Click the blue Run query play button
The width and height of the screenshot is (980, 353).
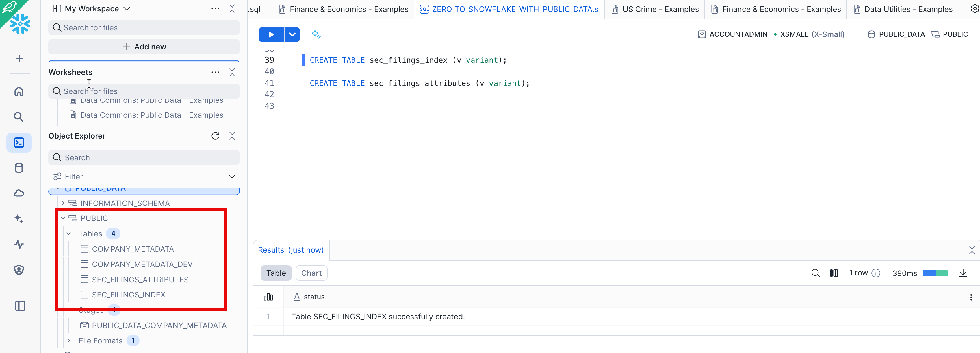[271, 35]
